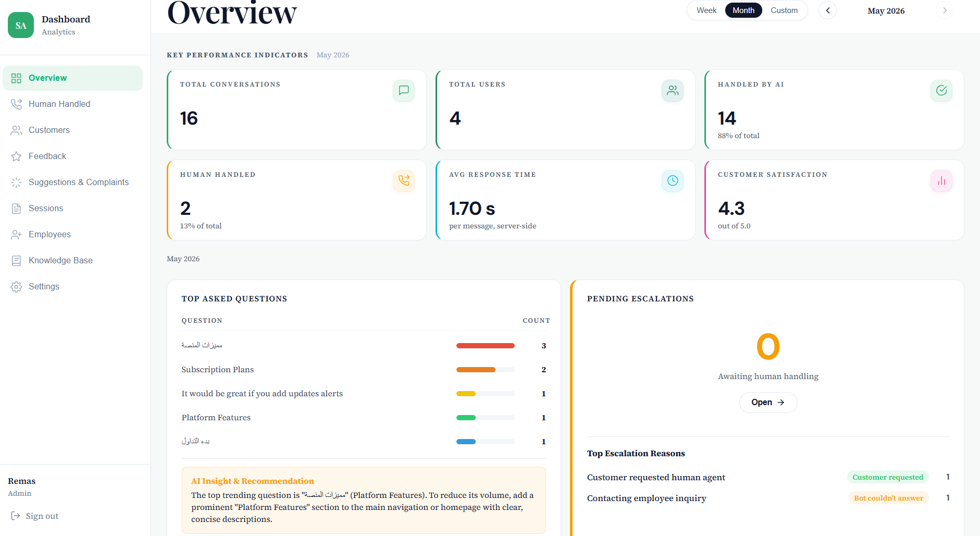Click the Handled by AI value 14
The width and height of the screenshot is (980, 536).
727,118
